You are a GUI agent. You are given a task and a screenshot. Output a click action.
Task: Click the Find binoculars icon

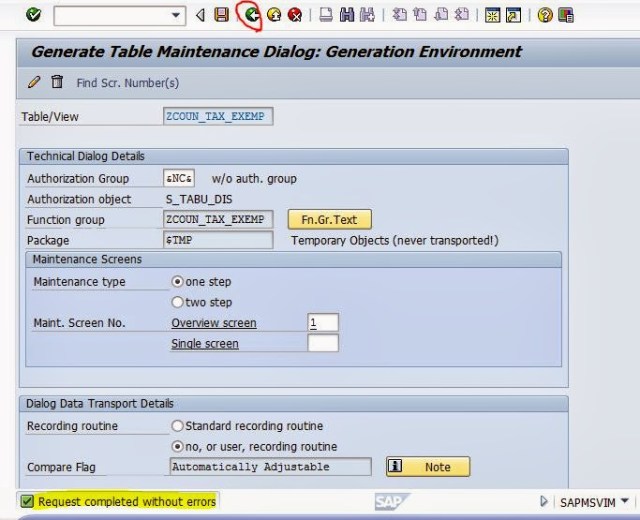pyautogui.click(x=347, y=15)
